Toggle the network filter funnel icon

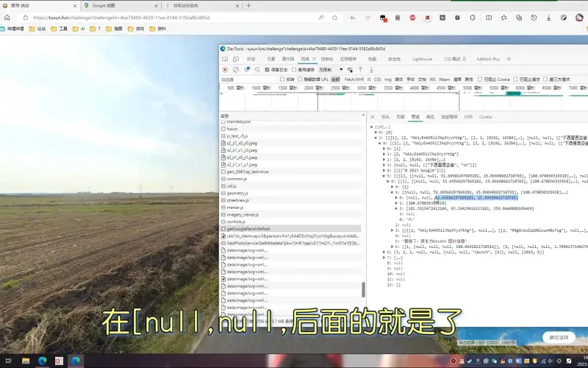[247, 69]
